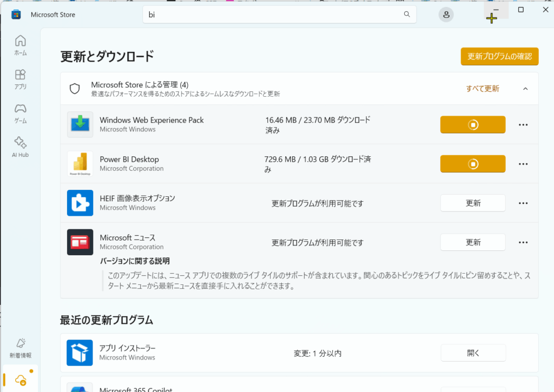Click the Microsoft 365 Copilot row title
The height and width of the screenshot is (392, 554).
(136, 389)
